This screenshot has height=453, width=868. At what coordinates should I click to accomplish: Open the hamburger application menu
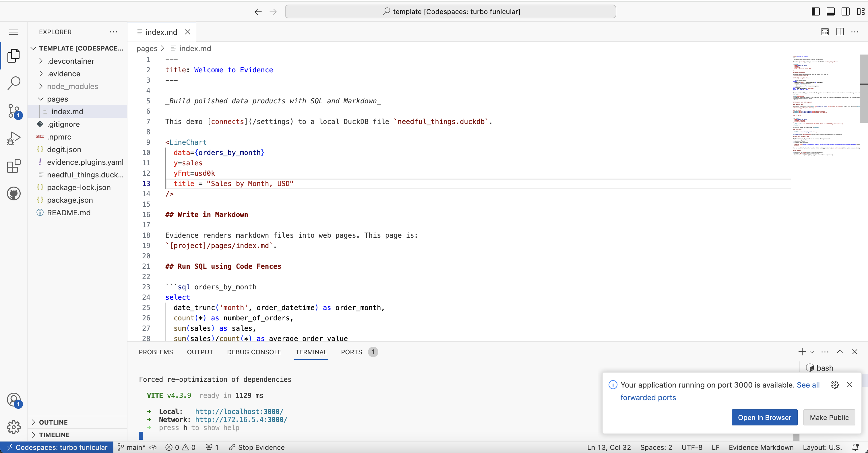pyautogui.click(x=14, y=32)
